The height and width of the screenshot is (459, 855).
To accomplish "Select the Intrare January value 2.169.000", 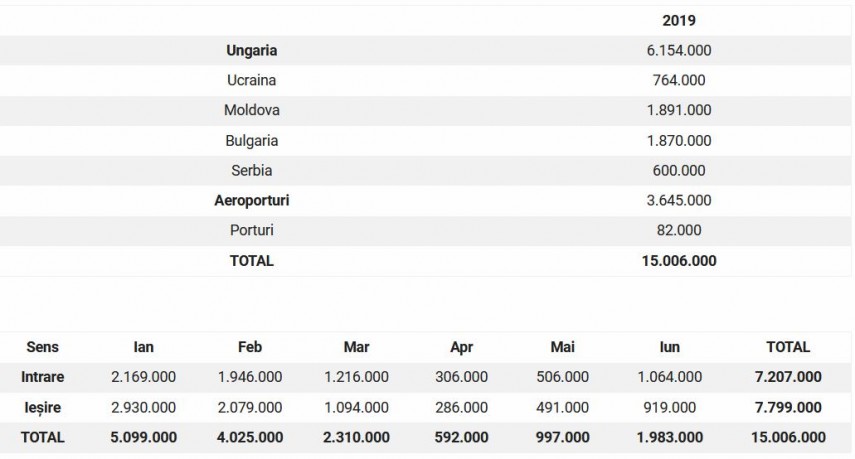I will (143, 377).
